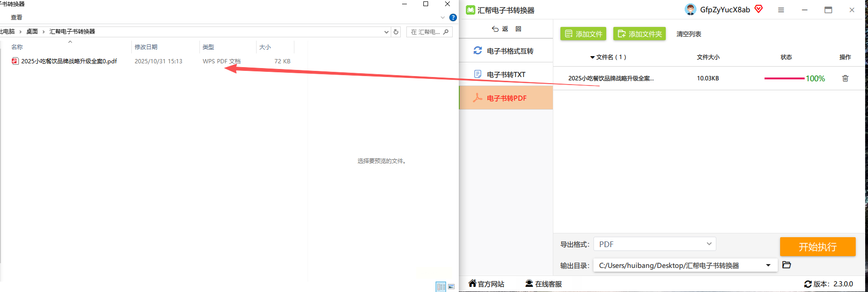868x292 pixels.
Task: Expand the output directory dropdown
Action: point(768,266)
